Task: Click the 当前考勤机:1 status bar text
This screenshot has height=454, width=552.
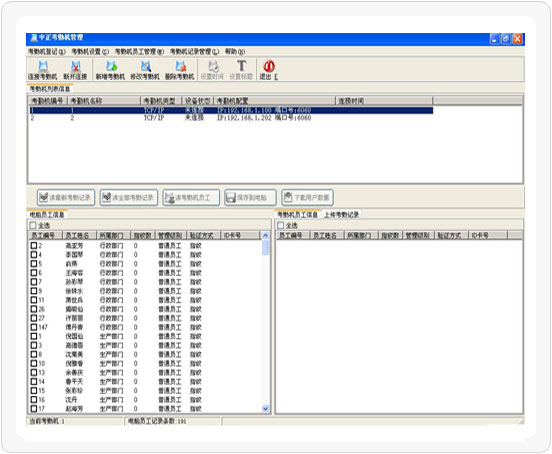Action: pos(47,421)
